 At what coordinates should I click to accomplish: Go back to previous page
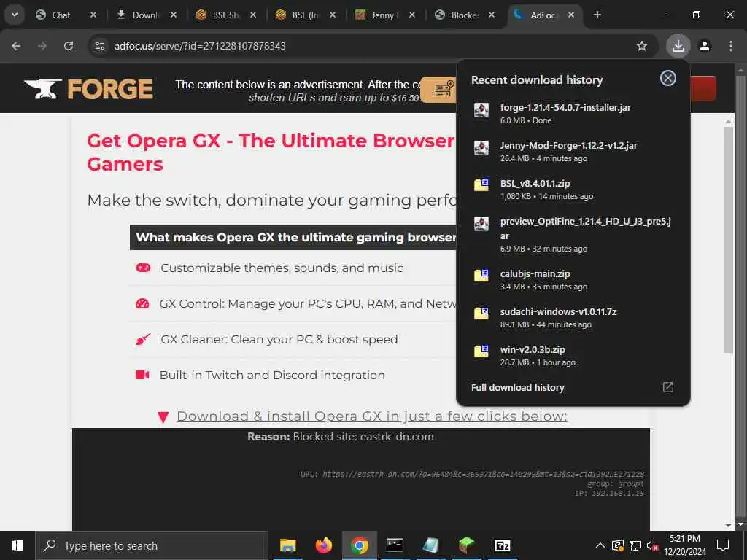point(16,46)
